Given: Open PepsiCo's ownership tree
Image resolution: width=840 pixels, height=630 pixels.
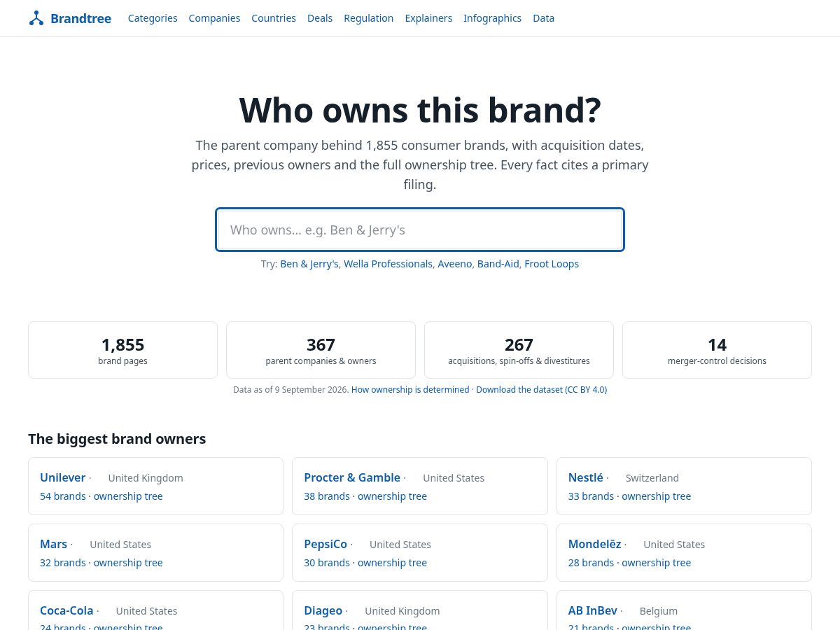Looking at the screenshot, I should click(x=392, y=563).
